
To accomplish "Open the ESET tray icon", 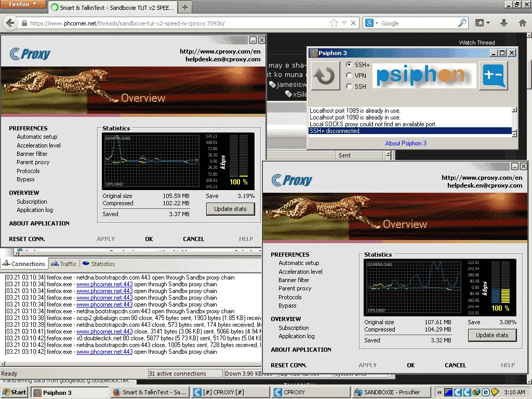I will click(486, 392).
